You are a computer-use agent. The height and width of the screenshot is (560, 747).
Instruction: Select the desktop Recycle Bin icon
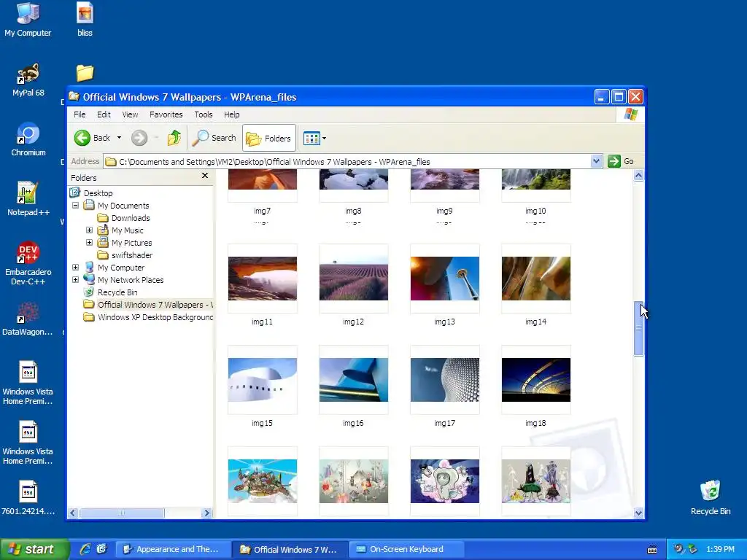[711, 497]
